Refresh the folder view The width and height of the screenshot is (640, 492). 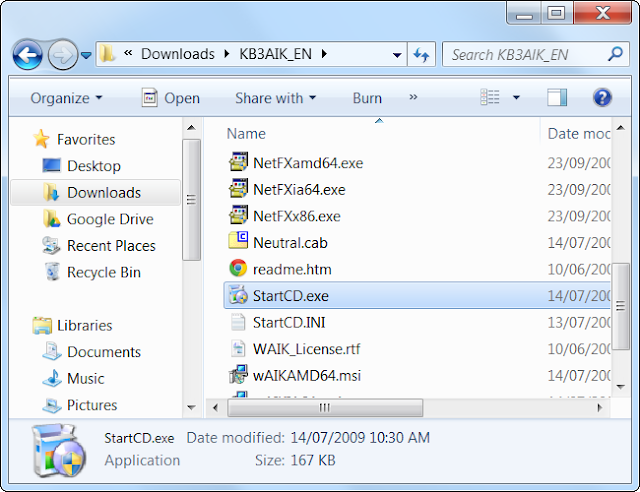click(421, 54)
